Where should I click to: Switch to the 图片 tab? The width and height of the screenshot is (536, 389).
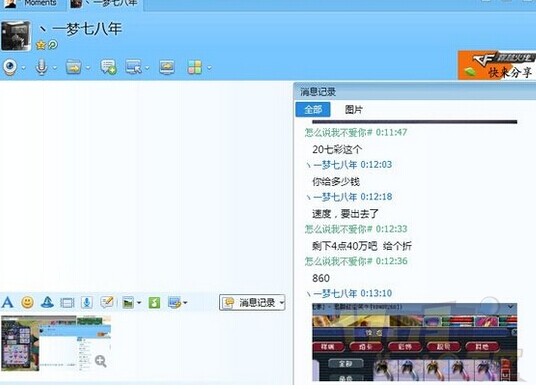click(353, 109)
